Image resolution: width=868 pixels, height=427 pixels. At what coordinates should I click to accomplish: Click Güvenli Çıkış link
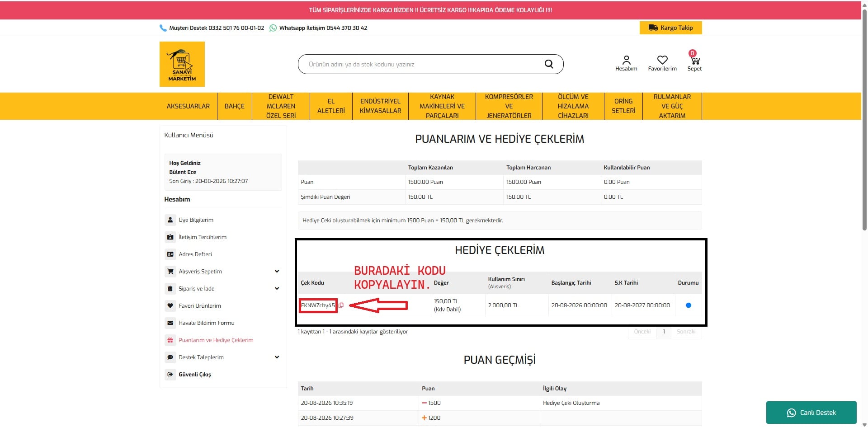click(x=194, y=375)
